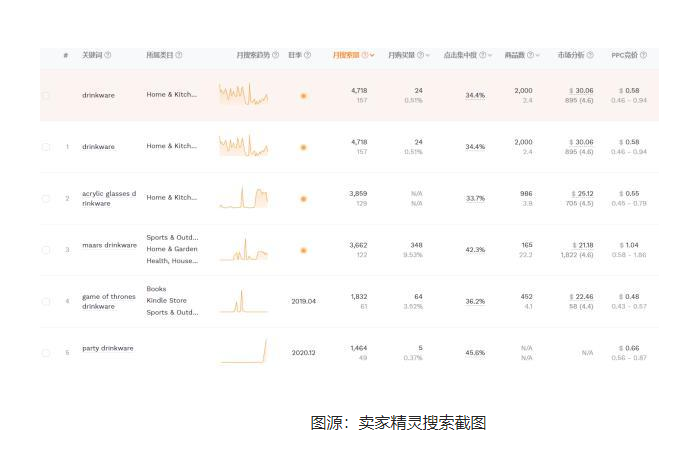
Task: Tick the checkbox for row 2 acrylic glasses drinkware
Action: pos(46,199)
